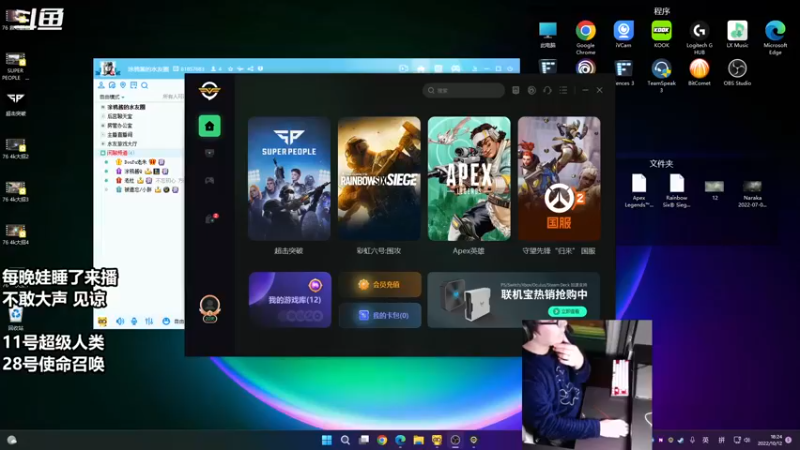Select the Rainbow Six Siege file on desktop

[677, 190]
